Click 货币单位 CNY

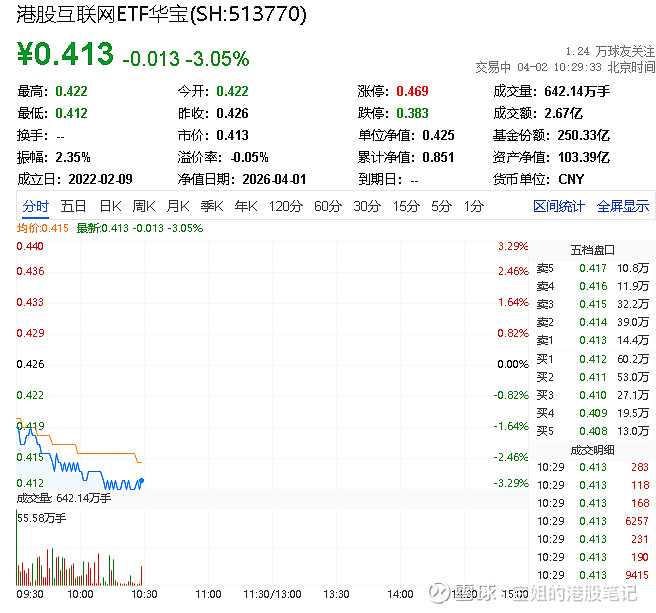point(571,180)
